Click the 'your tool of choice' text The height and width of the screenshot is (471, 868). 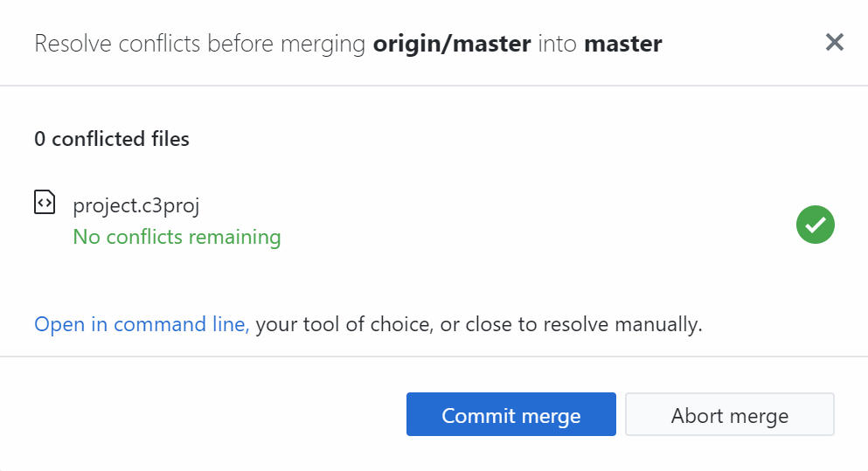click(342, 325)
